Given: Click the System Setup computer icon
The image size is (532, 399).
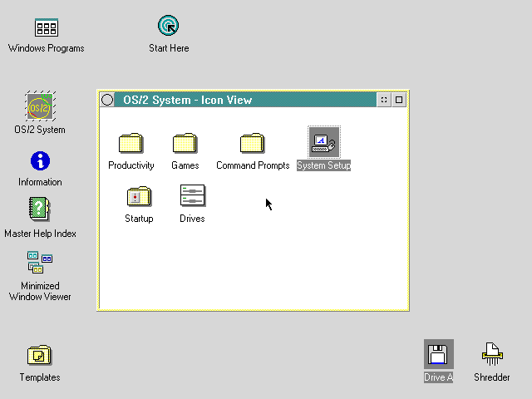Looking at the screenshot, I should 323,142.
